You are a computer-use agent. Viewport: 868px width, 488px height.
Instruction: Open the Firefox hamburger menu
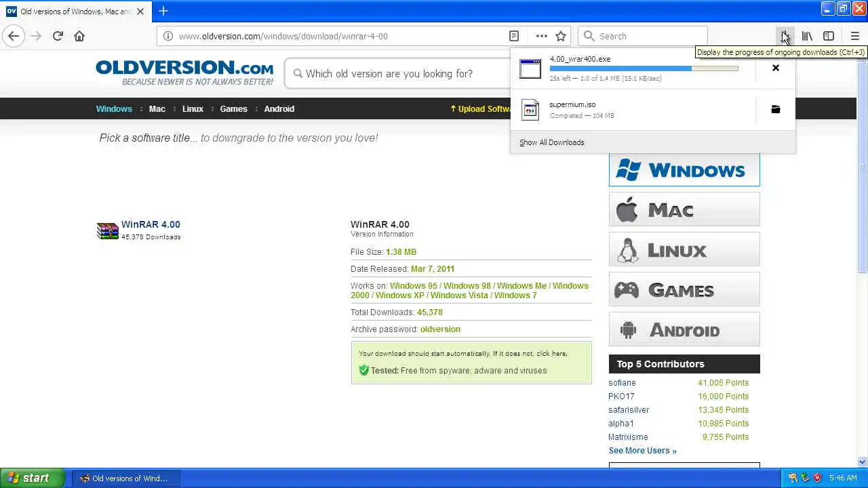[854, 36]
